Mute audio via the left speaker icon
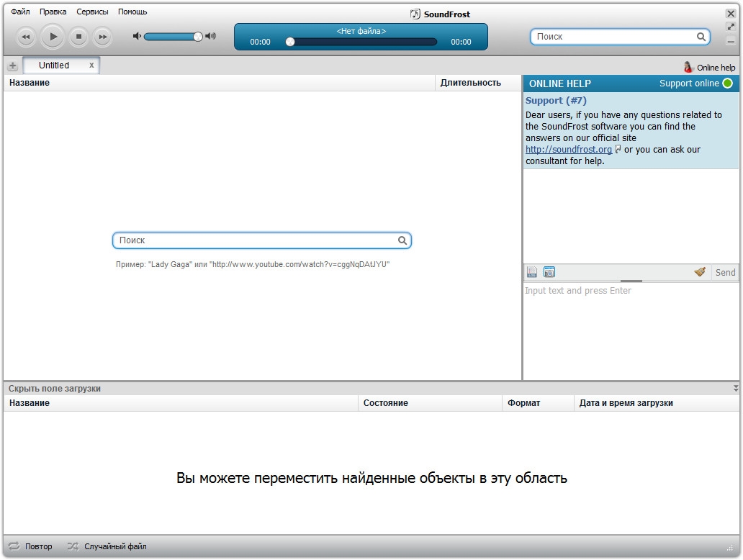The width and height of the screenshot is (743, 560). [137, 36]
